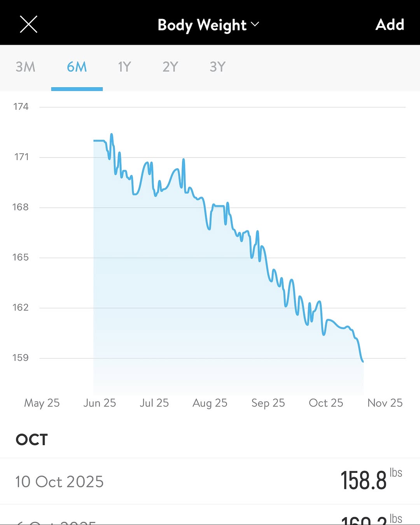Click the chart's final lowest data point
Viewport: 420px width, 525px height.
click(363, 362)
